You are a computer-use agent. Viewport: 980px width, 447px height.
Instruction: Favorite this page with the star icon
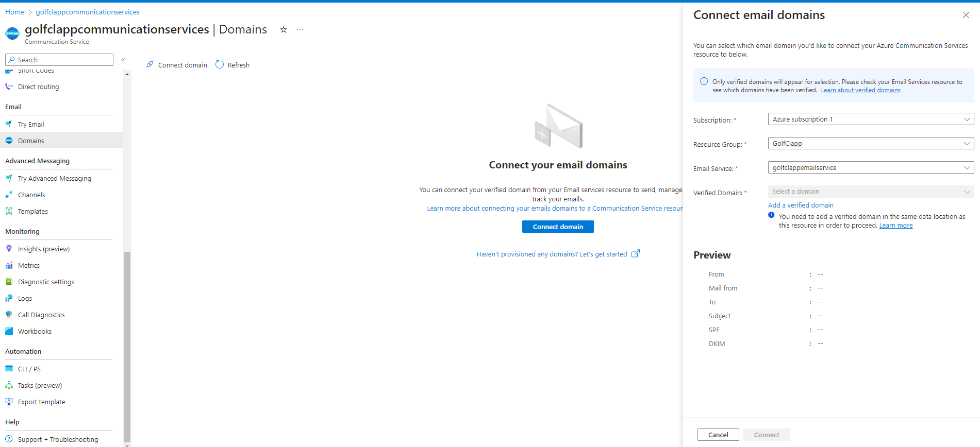click(284, 30)
